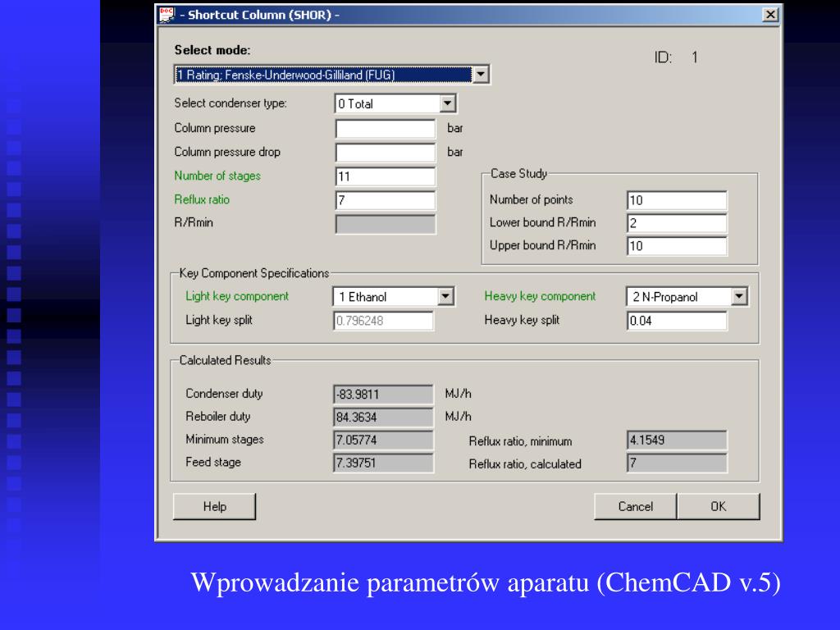Image resolution: width=840 pixels, height=630 pixels.
Task: Close the Shortcut Column dialog
Action: [x=769, y=15]
